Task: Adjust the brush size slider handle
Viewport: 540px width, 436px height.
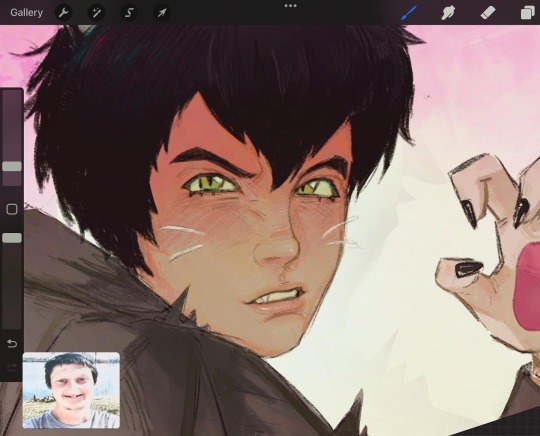Action: [12, 166]
